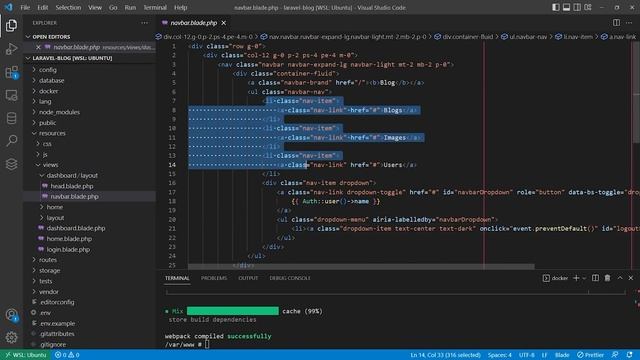Open editor more actions menu

point(629,23)
